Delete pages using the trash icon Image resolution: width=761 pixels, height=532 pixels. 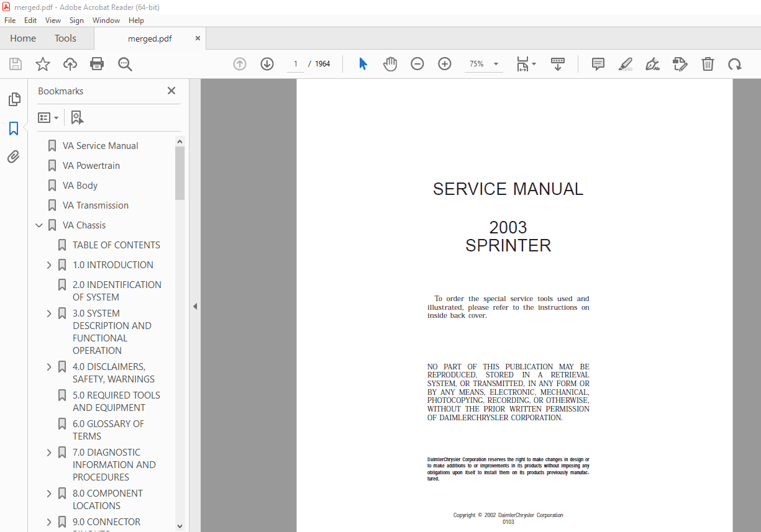[x=708, y=64]
